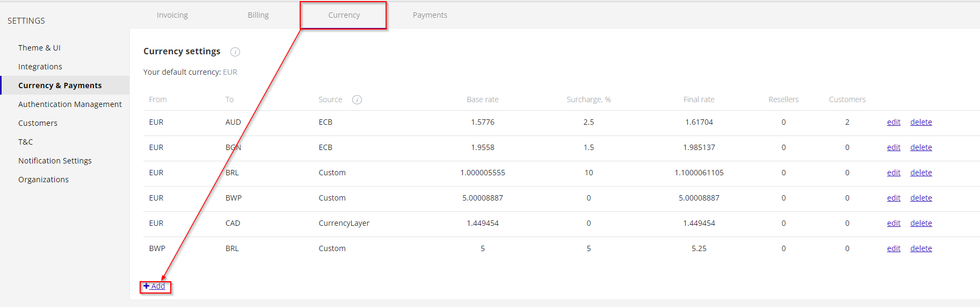980x307 pixels.
Task: Open Notification Settings in sidebar
Action: [55, 161]
